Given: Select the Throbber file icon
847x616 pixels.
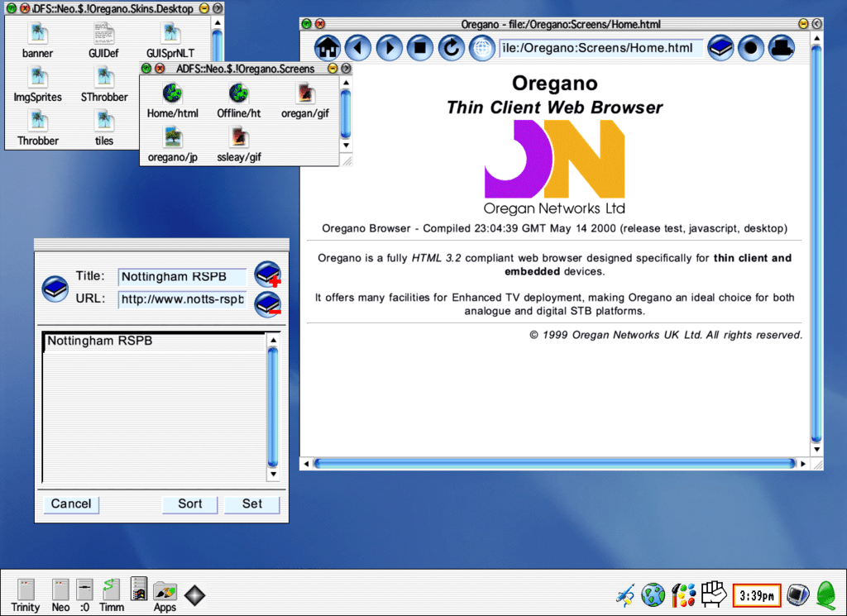Looking at the screenshot, I should tap(37, 127).
